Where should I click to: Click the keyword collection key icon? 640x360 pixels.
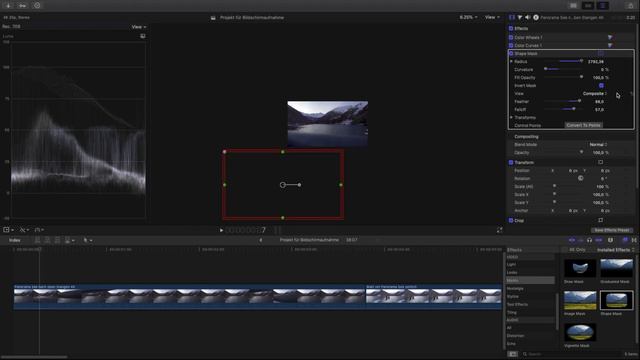(x=22, y=5)
